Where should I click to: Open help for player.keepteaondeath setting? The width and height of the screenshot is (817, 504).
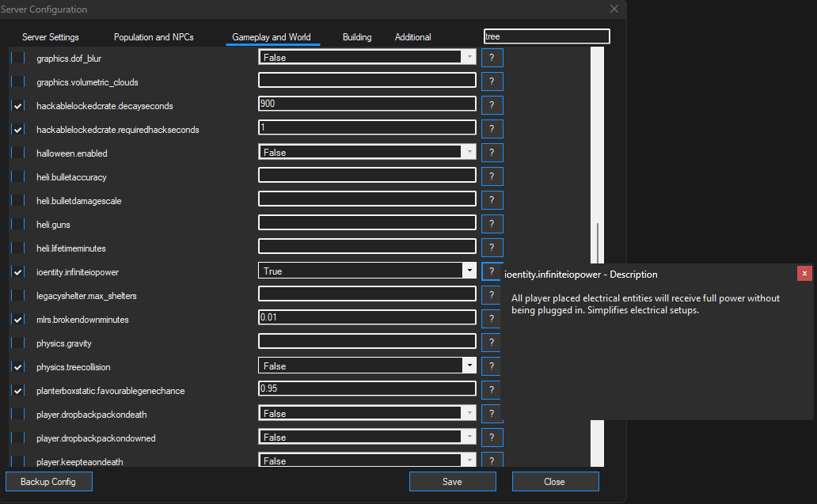point(492,460)
